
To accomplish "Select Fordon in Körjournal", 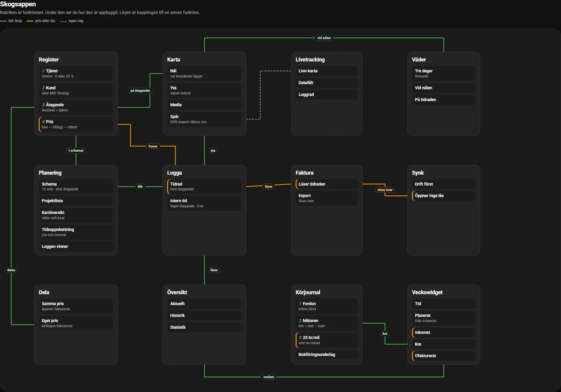I will pyautogui.click(x=327, y=306).
